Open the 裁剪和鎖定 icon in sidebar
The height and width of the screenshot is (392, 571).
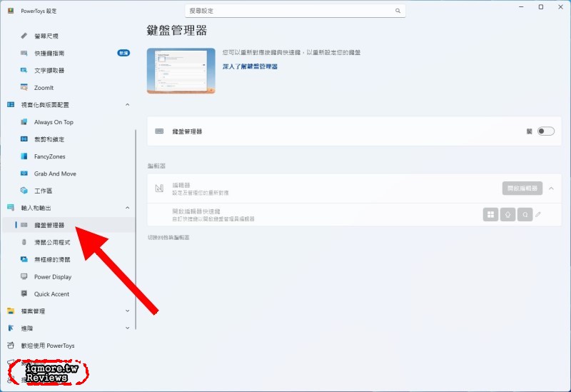click(24, 139)
